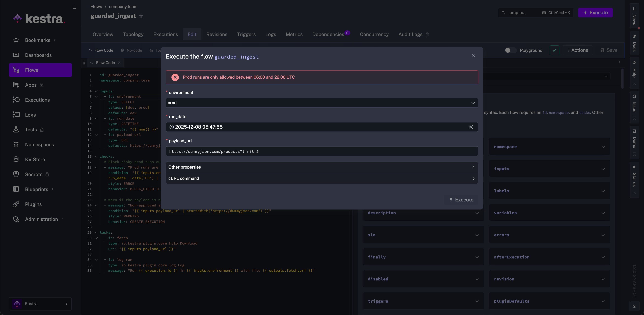Collapse the inputs block fold arrow

(x=96, y=91)
